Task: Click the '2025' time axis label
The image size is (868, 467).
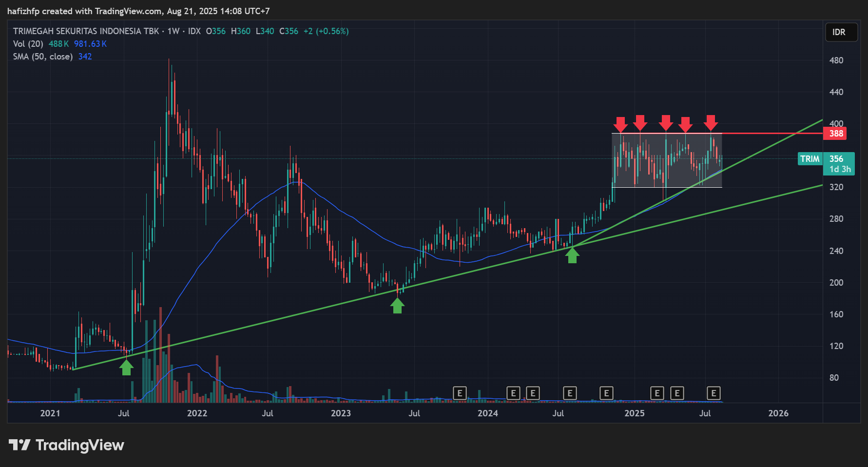Action: (635, 413)
